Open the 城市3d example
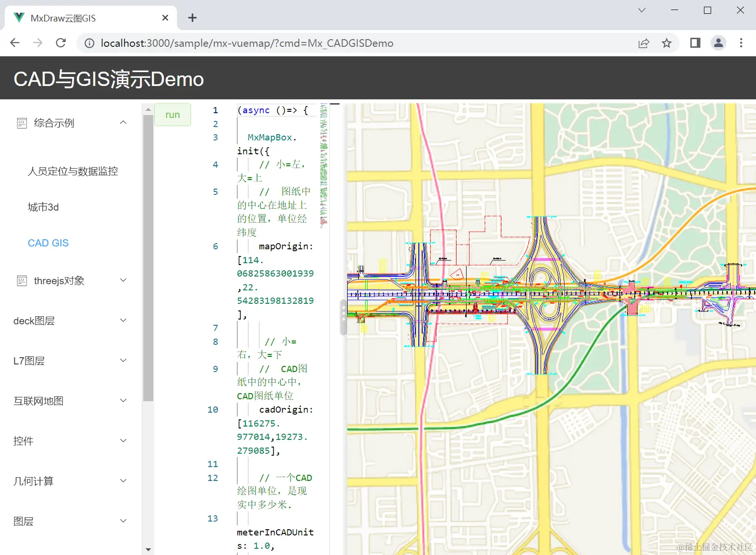Image resolution: width=756 pixels, height=555 pixels. (x=43, y=207)
